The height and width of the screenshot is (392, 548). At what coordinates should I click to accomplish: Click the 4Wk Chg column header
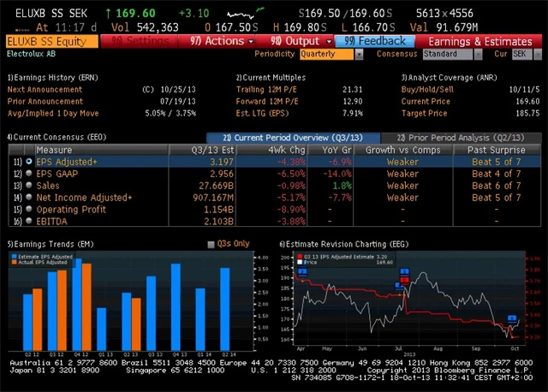pyautogui.click(x=272, y=150)
